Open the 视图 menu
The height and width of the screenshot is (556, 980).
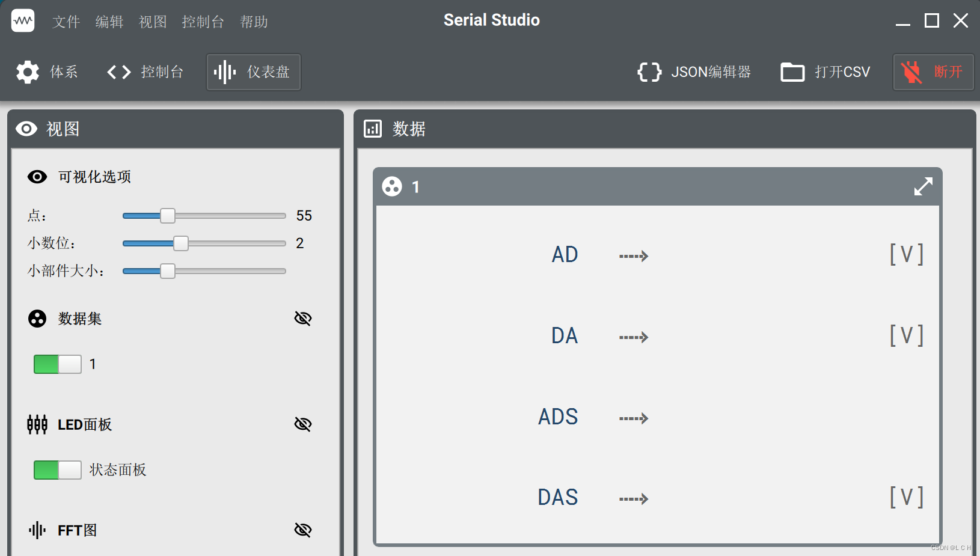[153, 22]
